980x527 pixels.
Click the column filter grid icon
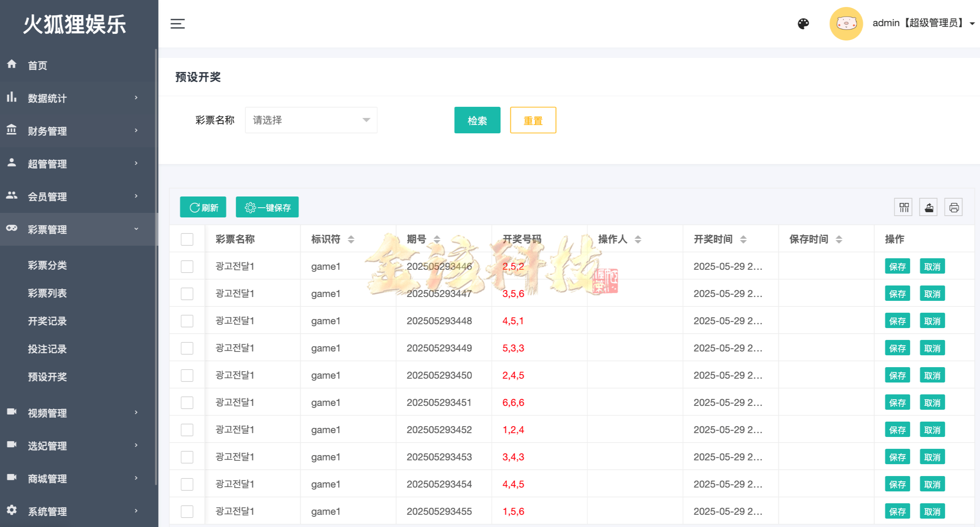tap(904, 207)
